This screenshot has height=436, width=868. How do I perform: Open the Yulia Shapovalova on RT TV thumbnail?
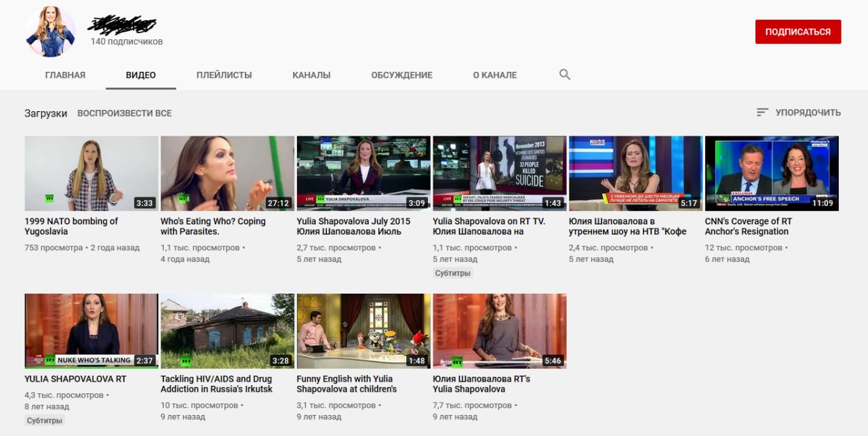click(500, 174)
